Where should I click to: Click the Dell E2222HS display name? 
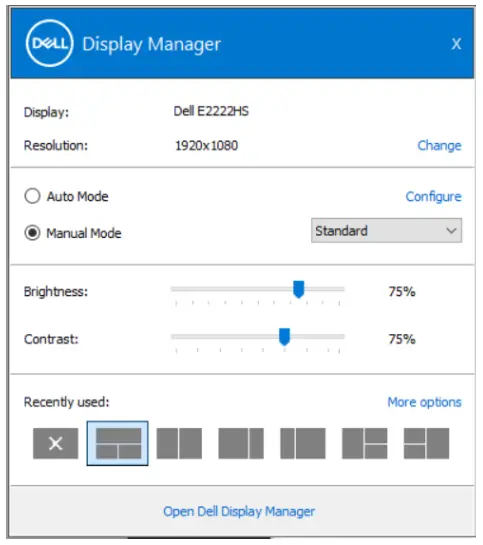click(211, 111)
